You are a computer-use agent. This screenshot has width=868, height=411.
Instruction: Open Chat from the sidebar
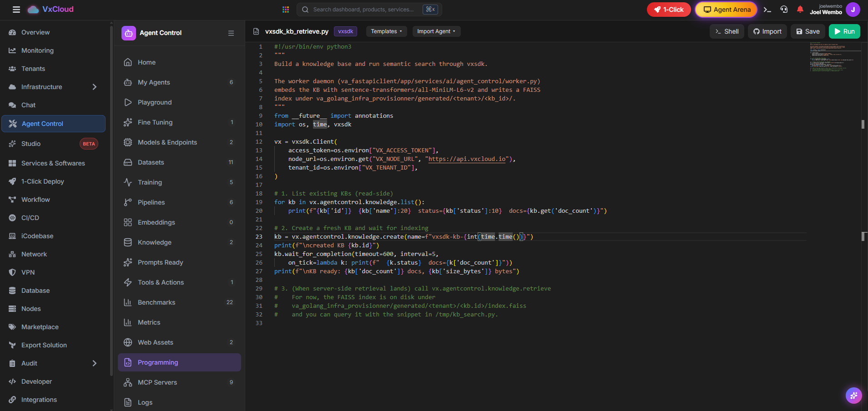pyautogui.click(x=55, y=105)
